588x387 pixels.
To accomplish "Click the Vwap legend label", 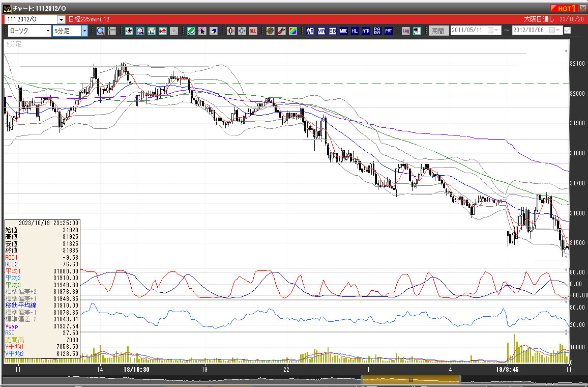I will click(12, 326).
